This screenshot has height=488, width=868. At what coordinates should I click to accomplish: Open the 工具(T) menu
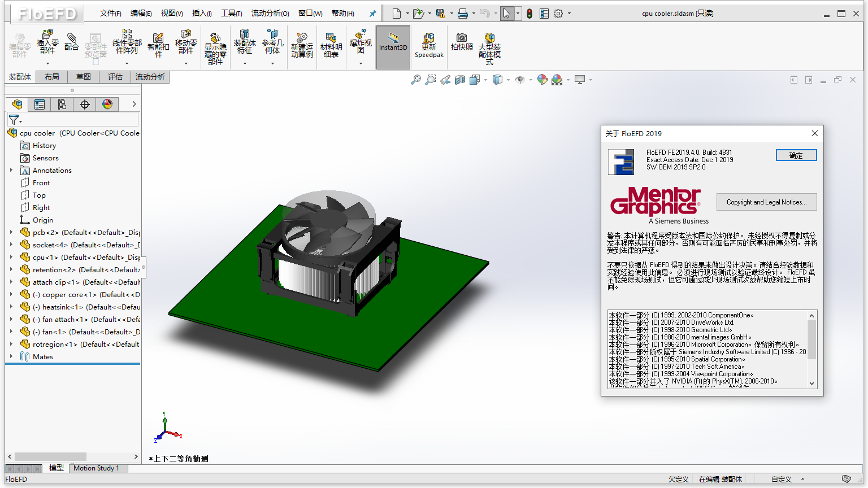232,14
